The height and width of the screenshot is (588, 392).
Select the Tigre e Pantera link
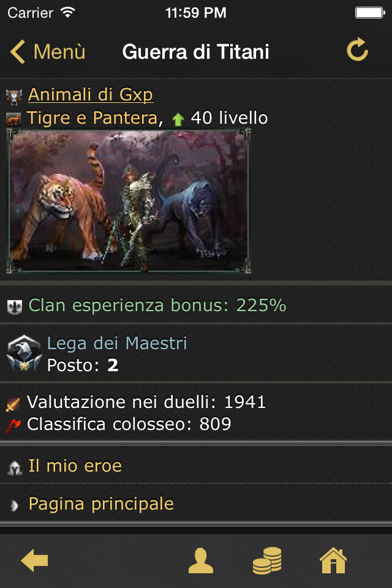pyautogui.click(x=92, y=118)
